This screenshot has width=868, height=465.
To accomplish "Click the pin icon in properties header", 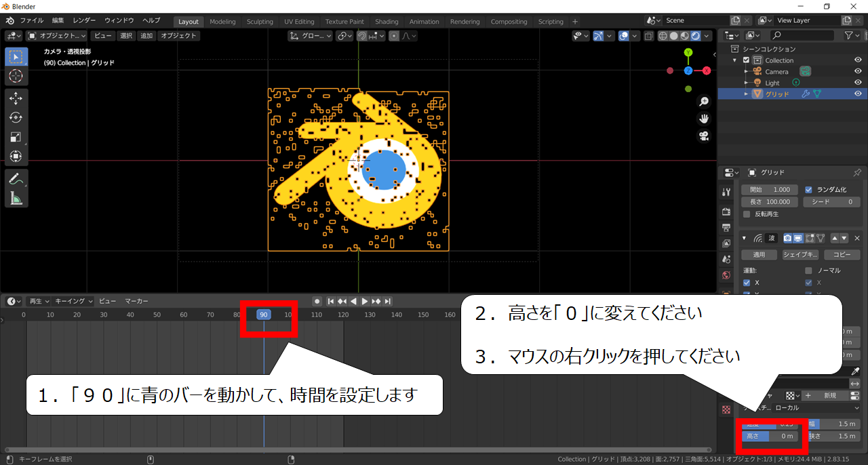I will (x=857, y=172).
